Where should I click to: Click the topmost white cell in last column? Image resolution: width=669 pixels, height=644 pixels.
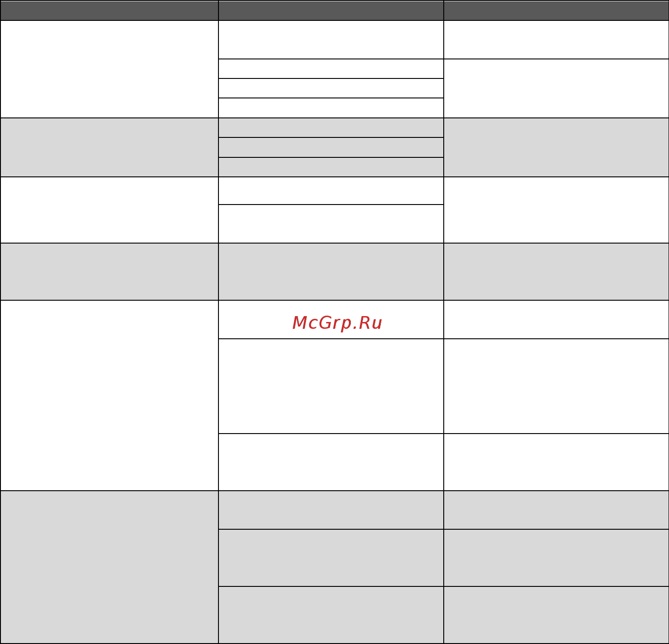click(x=556, y=39)
